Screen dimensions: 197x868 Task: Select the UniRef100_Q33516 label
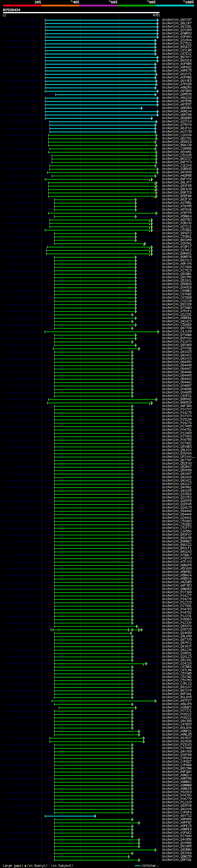click(x=177, y=494)
